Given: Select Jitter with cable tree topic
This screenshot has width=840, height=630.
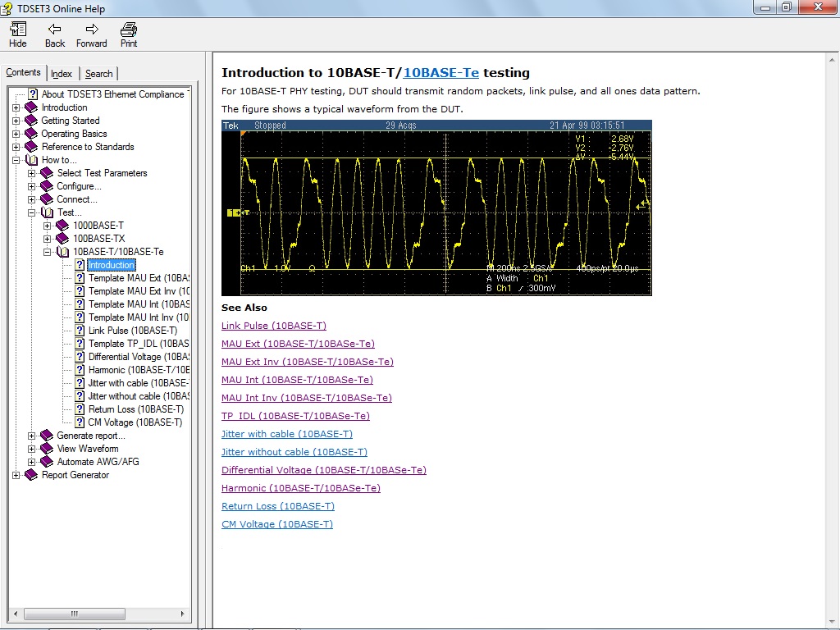Looking at the screenshot, I should pyautogui.click(x=139, y=383).
